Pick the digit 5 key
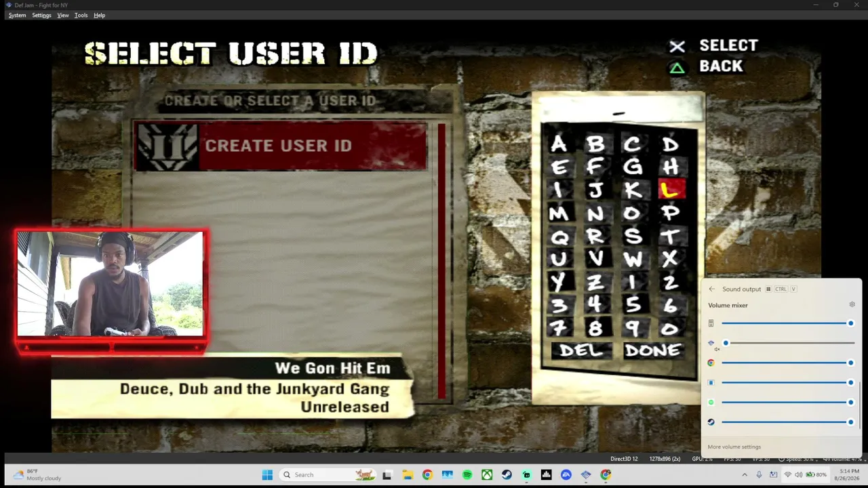This screenshot has width=868, height=488. [x=633, y=305]
